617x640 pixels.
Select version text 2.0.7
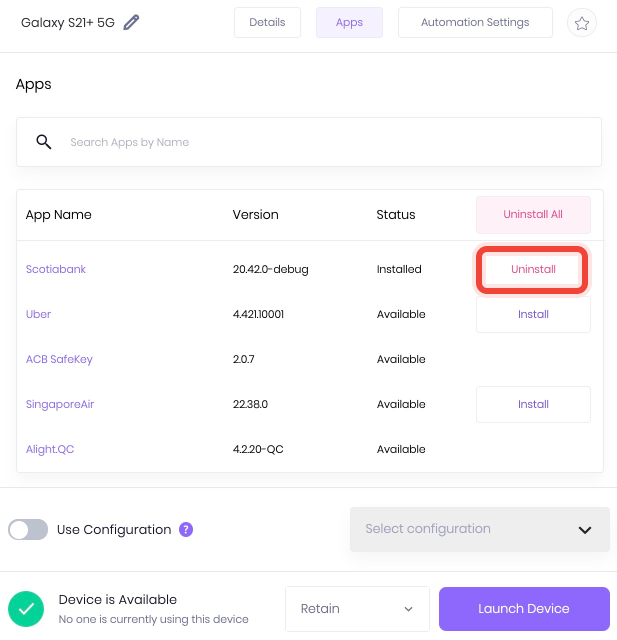tap(244, 359)
